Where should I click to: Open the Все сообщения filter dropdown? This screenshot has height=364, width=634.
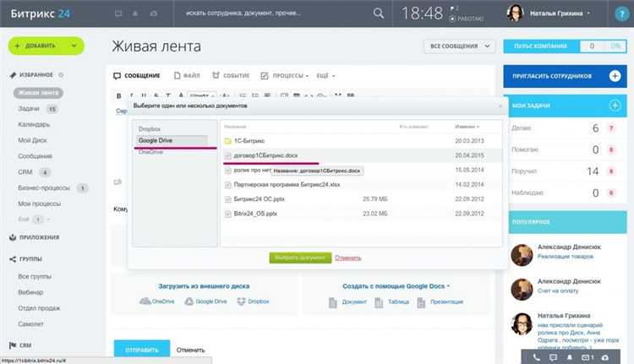(460, 46)
